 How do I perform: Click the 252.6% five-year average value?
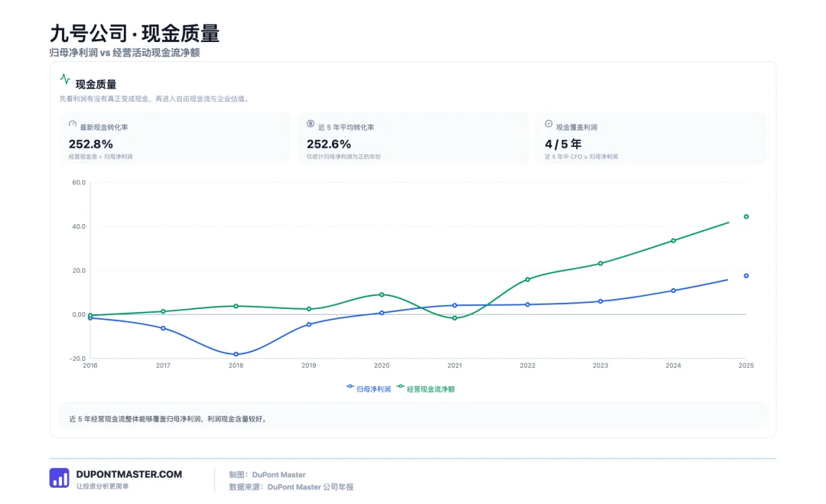[329, 144]
